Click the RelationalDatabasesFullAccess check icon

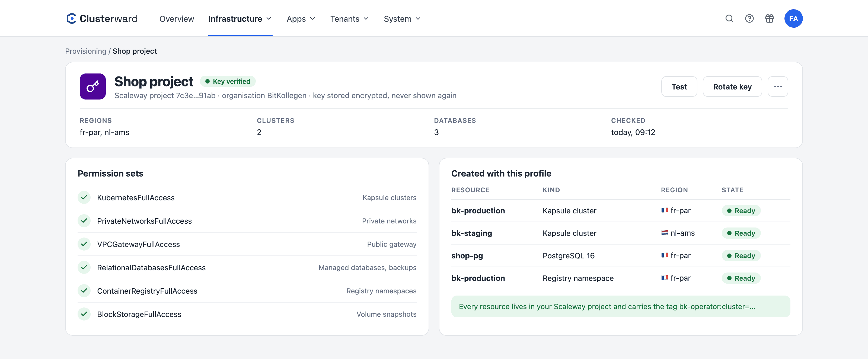point(84,267)
